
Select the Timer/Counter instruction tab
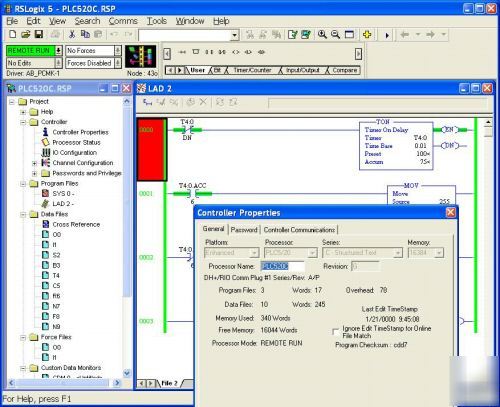(x=252, y=70)
